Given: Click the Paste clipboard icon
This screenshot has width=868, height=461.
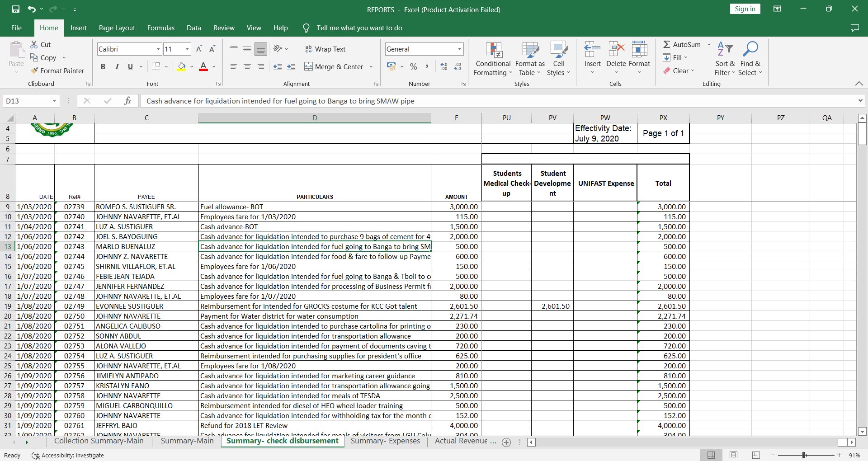Looking at the screenshot, I should pos(16,50).
